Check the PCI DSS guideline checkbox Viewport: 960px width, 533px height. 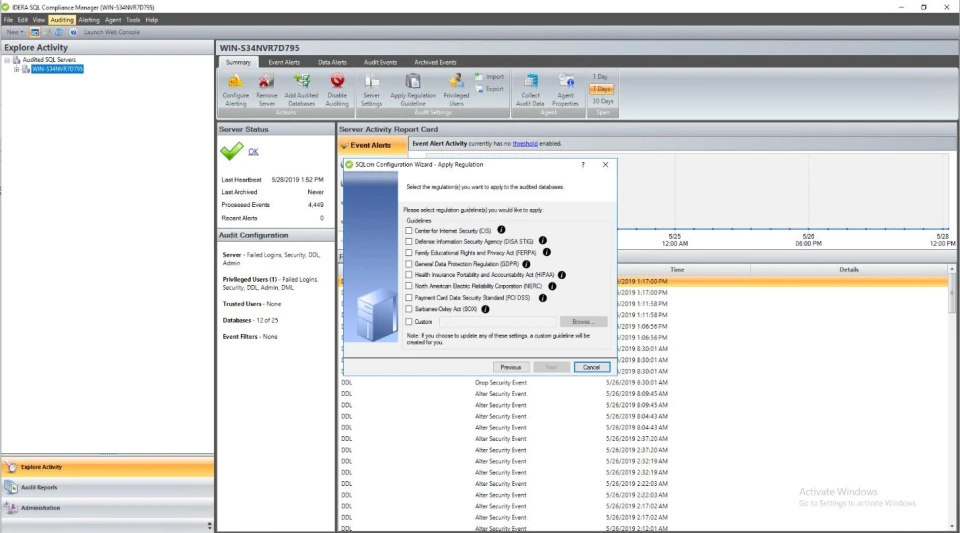(409, 297)
